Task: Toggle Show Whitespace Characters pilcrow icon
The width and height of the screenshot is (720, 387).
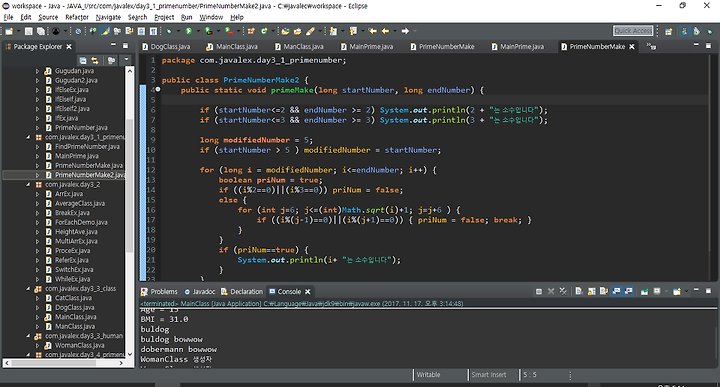Action: (152, 31)
